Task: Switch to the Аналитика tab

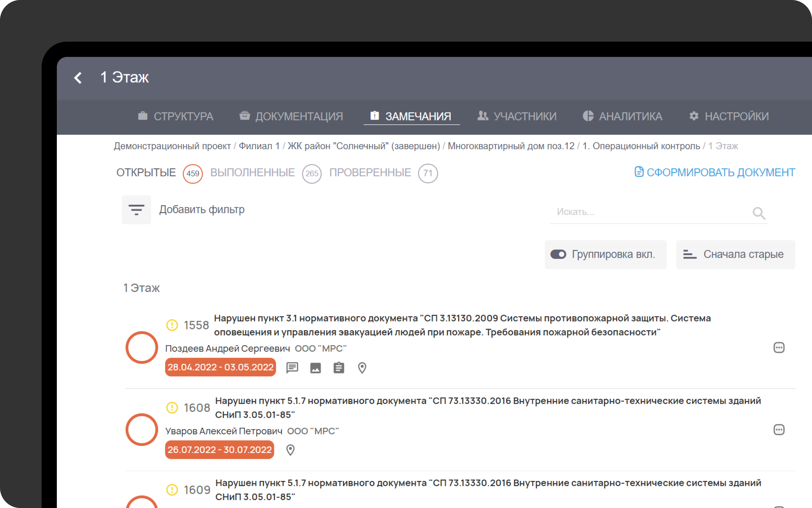Action: 623,116
